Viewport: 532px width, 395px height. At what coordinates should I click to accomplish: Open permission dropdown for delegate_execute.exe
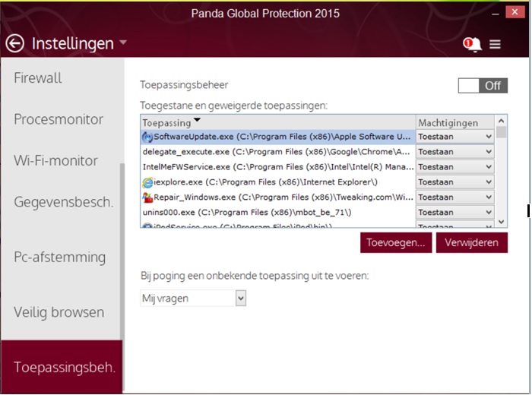point(454,152)
